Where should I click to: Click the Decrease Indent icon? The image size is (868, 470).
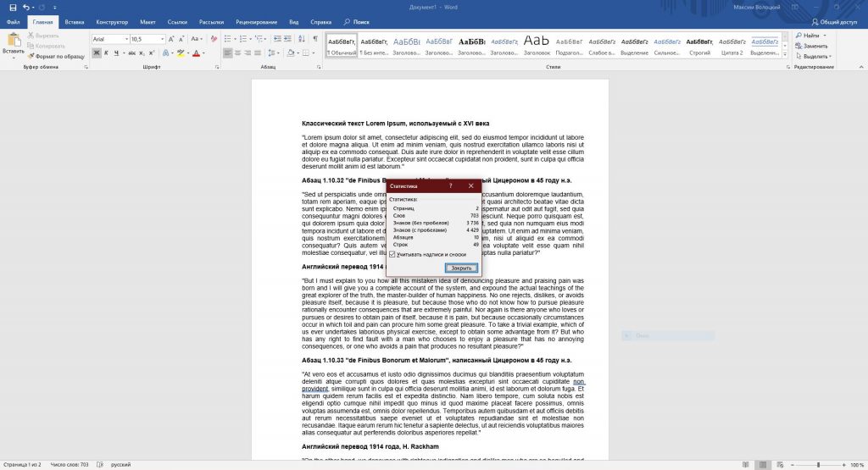click(x=277, y=39)
